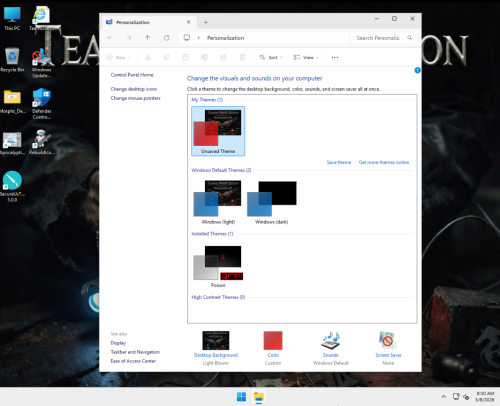Open Ease of Access Center link
This screenshot has height=406, width=500.
click(x=133, y=361)
